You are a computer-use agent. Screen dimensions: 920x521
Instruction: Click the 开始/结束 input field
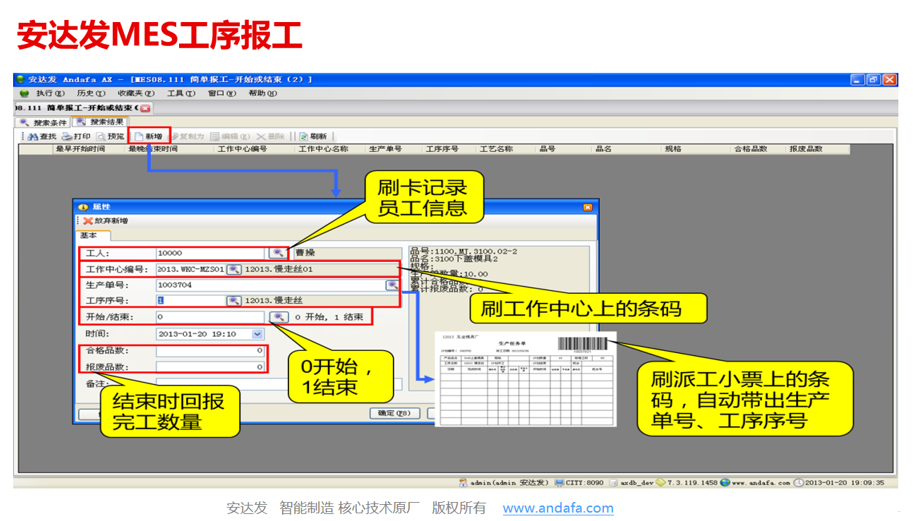tap(211, 317)
